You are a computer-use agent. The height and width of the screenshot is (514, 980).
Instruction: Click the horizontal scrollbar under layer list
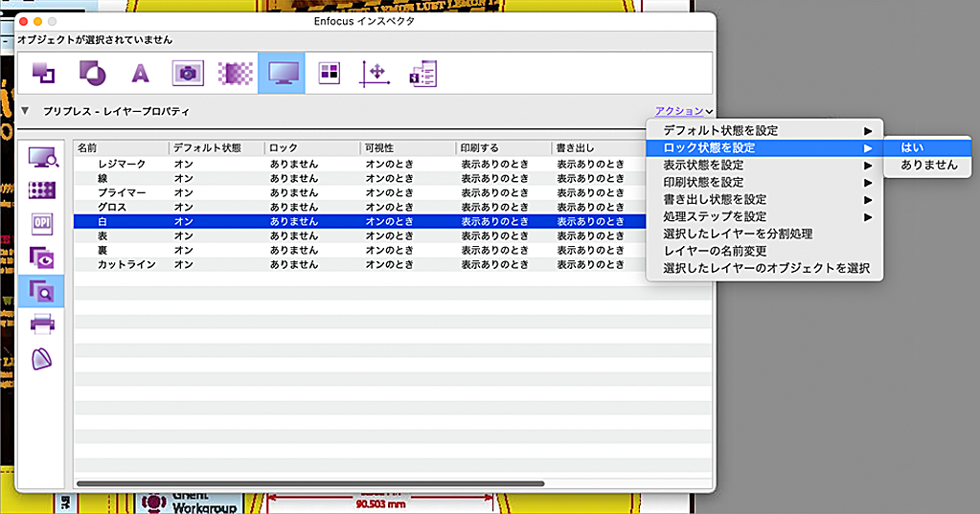[310, 484]
